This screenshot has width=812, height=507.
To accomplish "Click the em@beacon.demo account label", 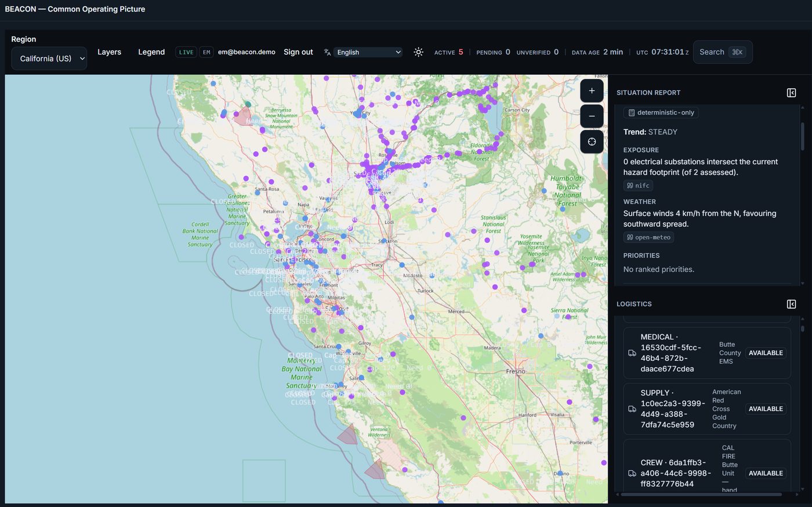I will click(246, 52).
